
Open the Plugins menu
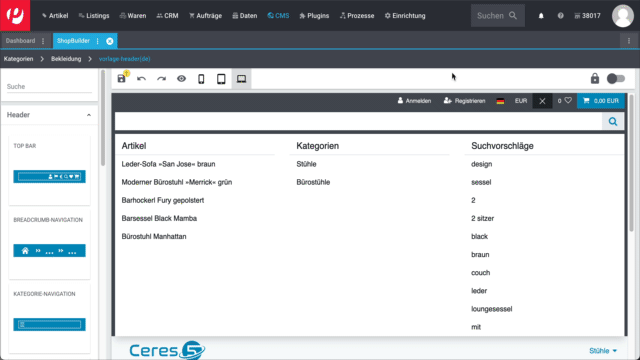(314, 16)
